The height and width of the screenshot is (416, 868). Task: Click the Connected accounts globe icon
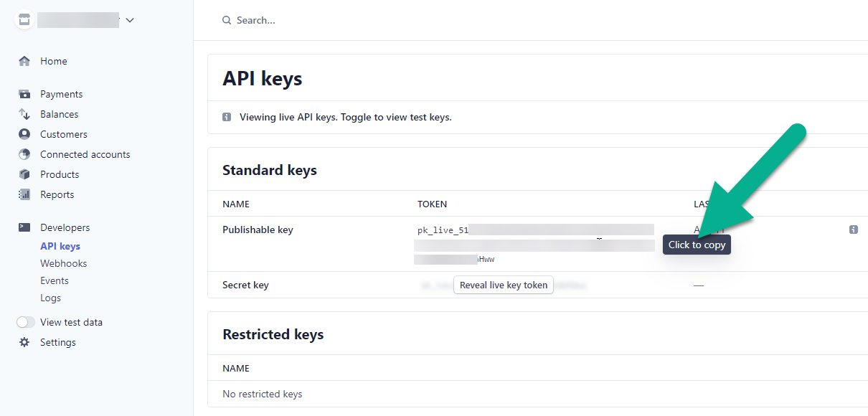point(25,154)
